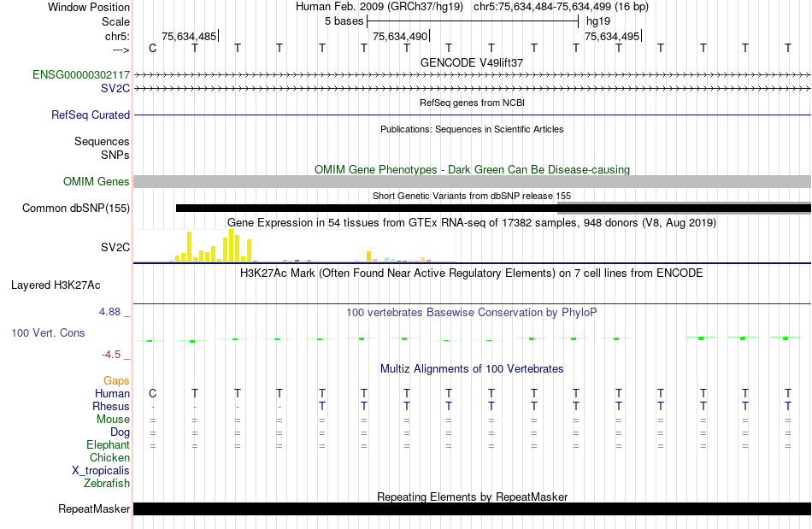Click the RepeatMasker track label

(x=94, y=508)
